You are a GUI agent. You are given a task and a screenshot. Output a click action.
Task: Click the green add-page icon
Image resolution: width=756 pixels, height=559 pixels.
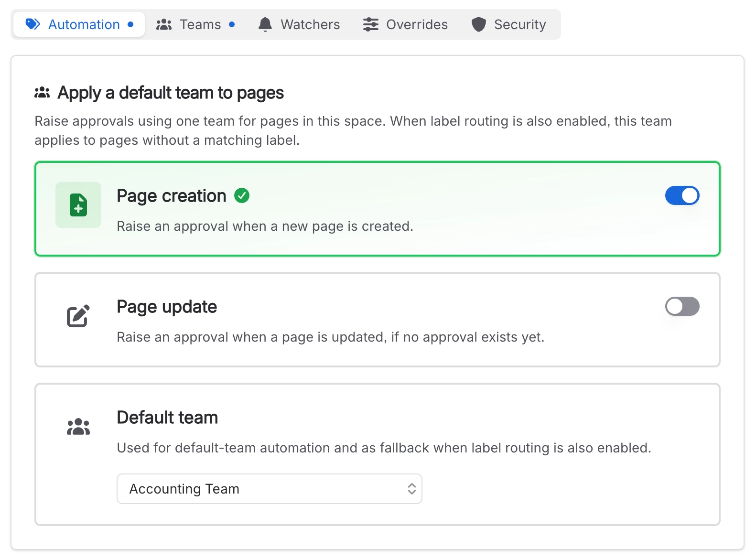pos(78,205)
